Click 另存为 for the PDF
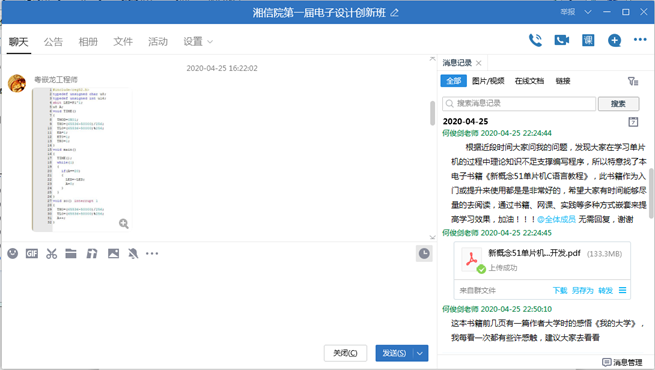Viewport: 655px width, 370px height. (x=582, y=291)
